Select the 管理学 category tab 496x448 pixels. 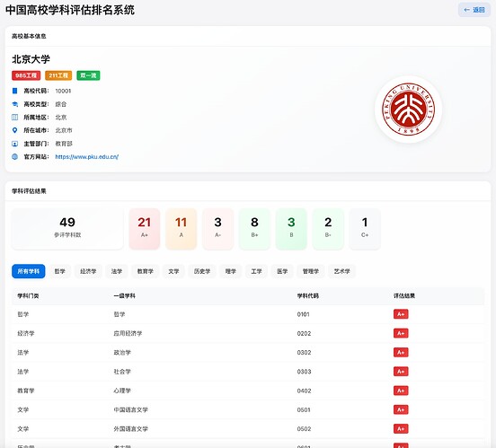click(x=311, y=271)
